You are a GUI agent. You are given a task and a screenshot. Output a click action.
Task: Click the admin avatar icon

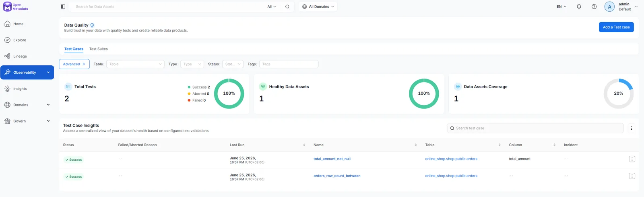pos(609,6)
